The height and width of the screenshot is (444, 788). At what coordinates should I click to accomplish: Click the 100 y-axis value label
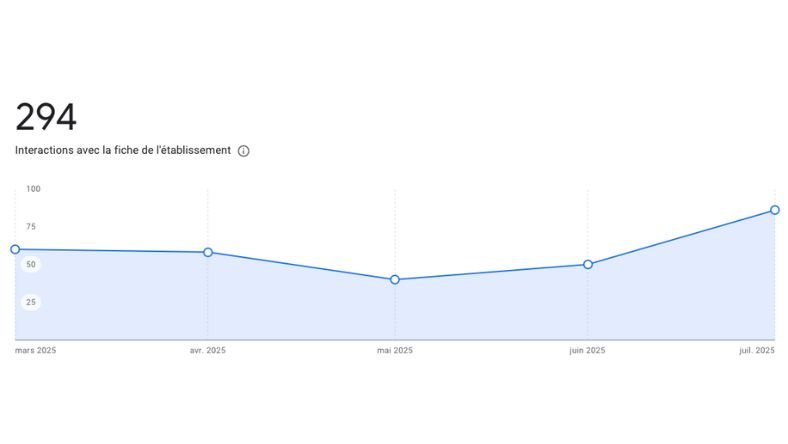pos(33,189)
